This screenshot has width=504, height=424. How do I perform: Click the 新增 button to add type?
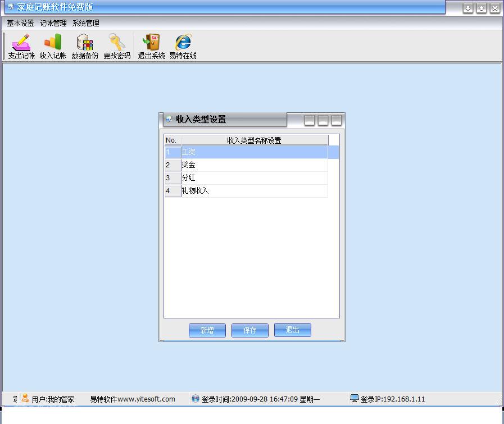tap(207, 330)
